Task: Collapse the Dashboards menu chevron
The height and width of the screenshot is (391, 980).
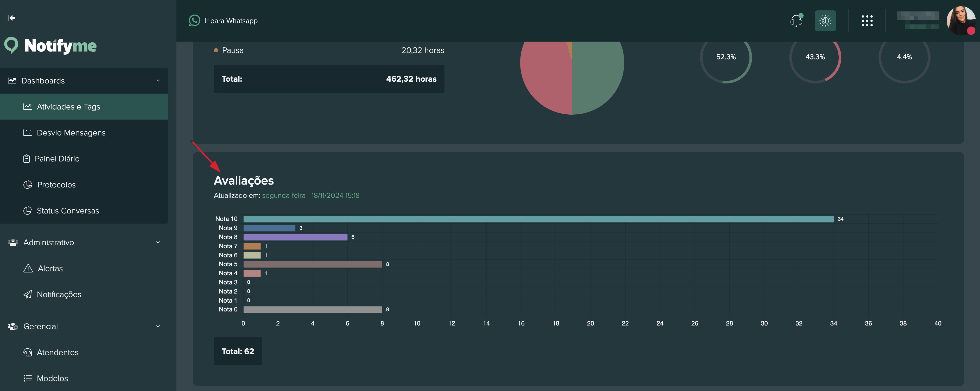Action: tap(158, 81)
